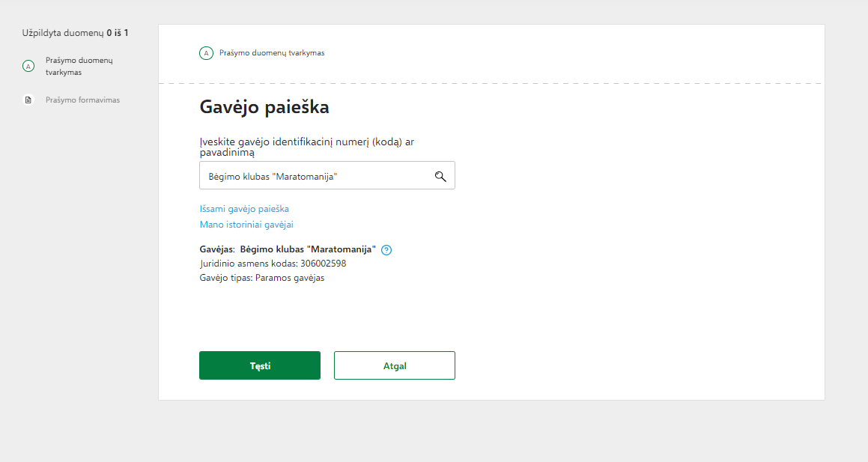Open Mano istoriniai gavėjai link

pyautogui.click(x=246, y=225)
